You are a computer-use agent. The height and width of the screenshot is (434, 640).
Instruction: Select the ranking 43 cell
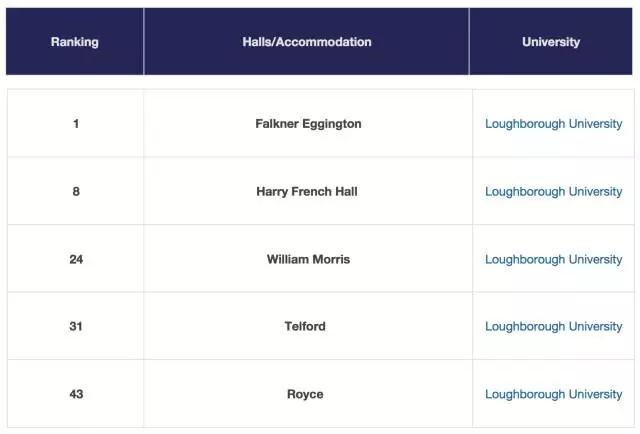[76, 394]
